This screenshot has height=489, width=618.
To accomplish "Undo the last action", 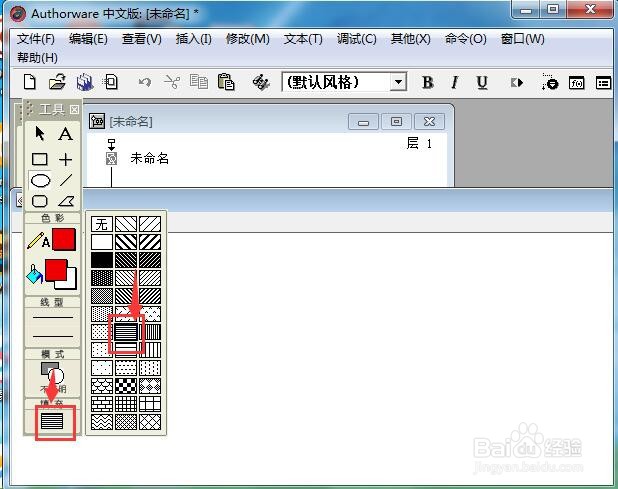I will (145, 82).
